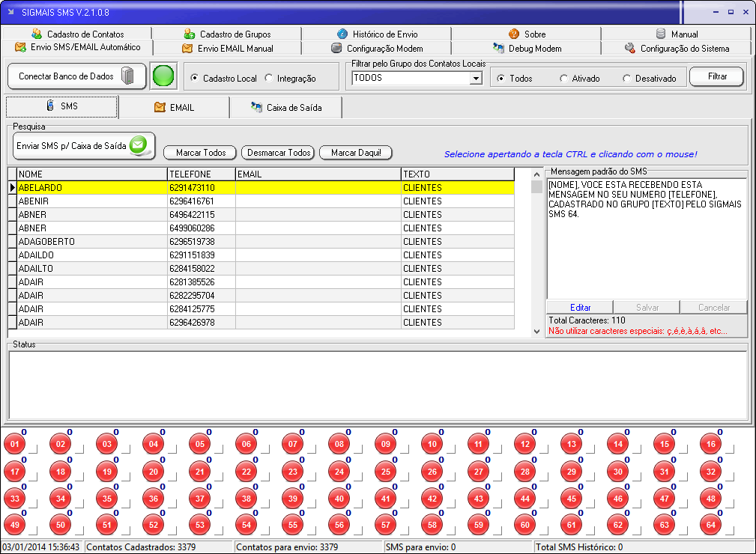Image resolution: width=756 pixels, height=554 pixels.
Task: Select the Desativado filter radio button
Action: click(x=627, y=79)
